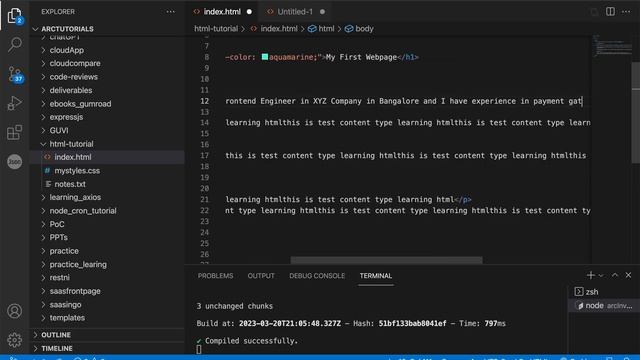Open the OUTPUT panel tab
Screen dimensions: 640x360
pyautogui.click(x=261, y=276)
